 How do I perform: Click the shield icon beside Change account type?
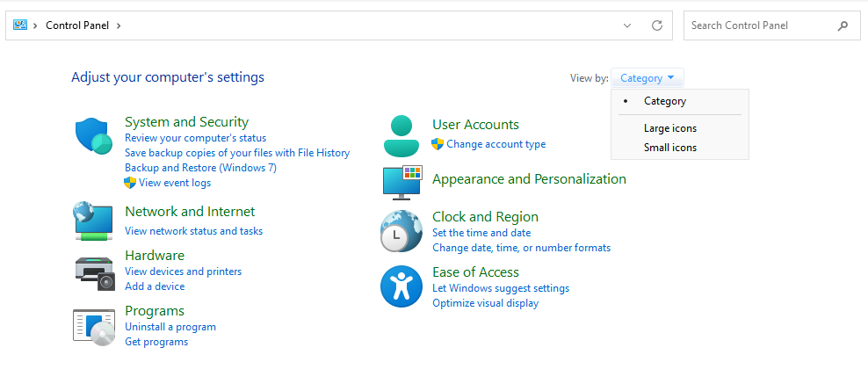pos(438,144)
